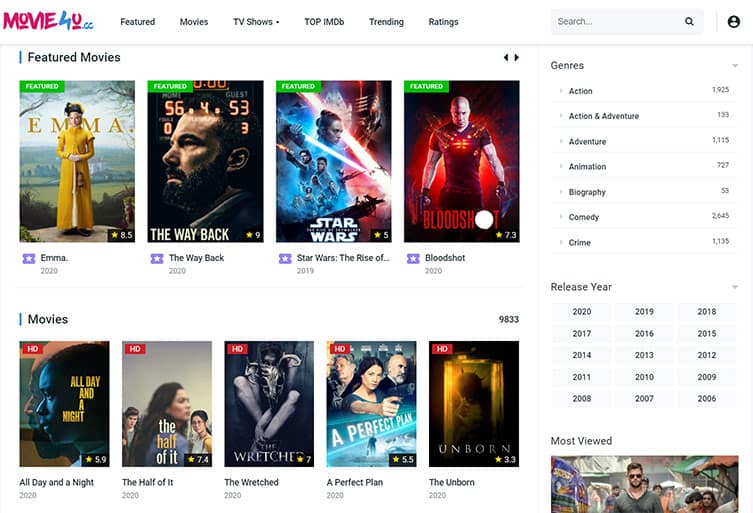Open All Day and a Night poster
This screenshot has width=753, height=513.
click(64, 404)
